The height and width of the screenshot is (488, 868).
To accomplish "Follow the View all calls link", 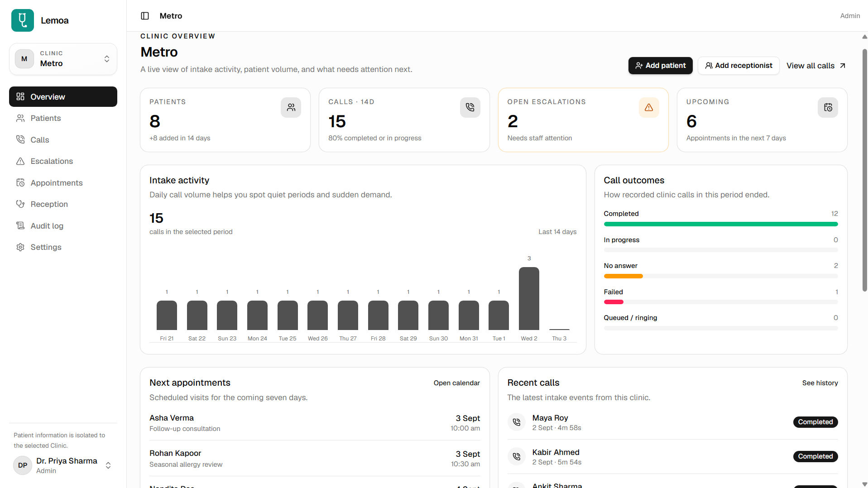I will pos(816,66).
